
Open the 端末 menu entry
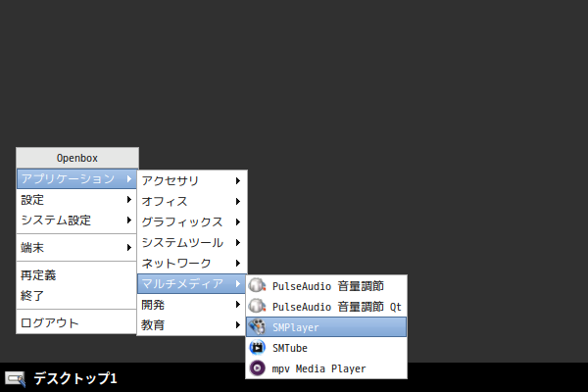76,248
